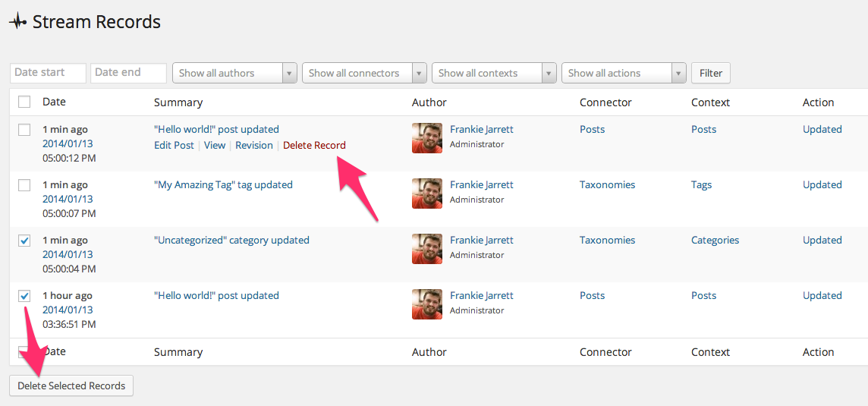The image size is (868, 406).
Task: Click into the Date start field
Action: click(x=48, y=73)
